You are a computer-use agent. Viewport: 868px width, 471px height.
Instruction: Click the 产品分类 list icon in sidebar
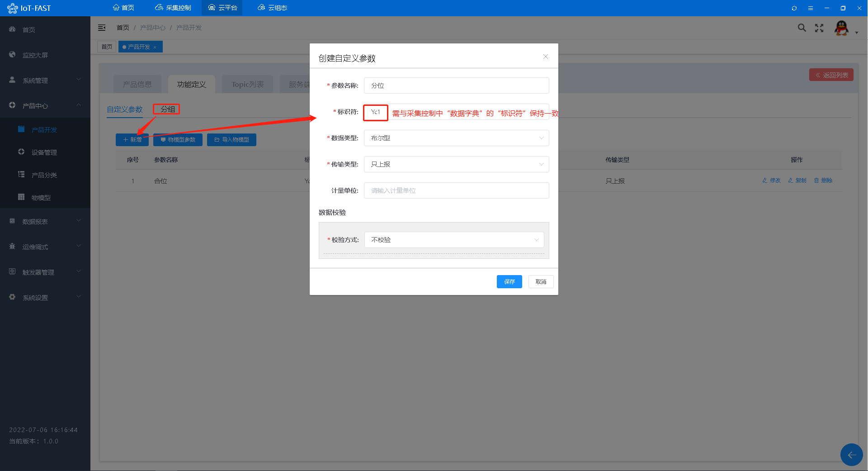pos(21,174)
